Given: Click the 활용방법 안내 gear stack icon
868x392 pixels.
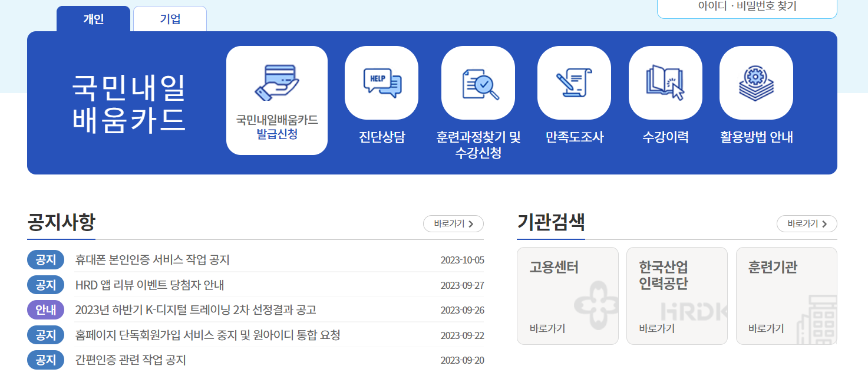Looking at the screenshot, I should 756,83.
